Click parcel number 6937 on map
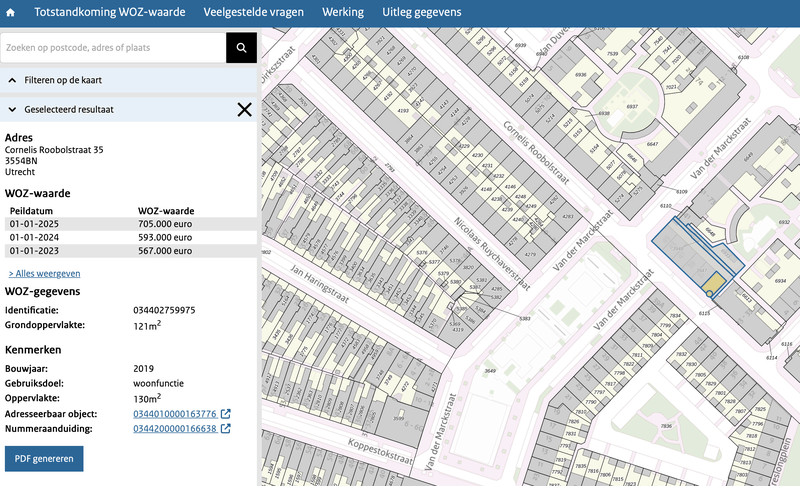Image resolution: width=800 pixels, height=486 pixels. click(x=632, y=107)
